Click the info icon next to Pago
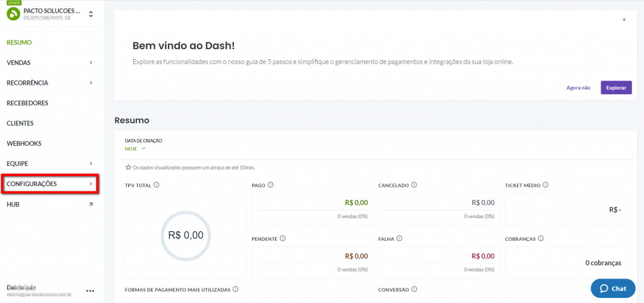Screen dimensions: 644x303 click(270, 185)
